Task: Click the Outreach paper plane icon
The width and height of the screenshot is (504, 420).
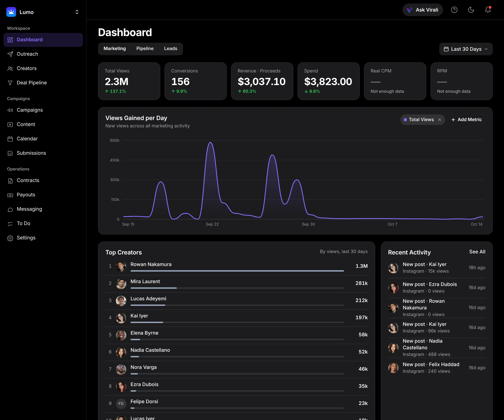Action: (10, 54)
